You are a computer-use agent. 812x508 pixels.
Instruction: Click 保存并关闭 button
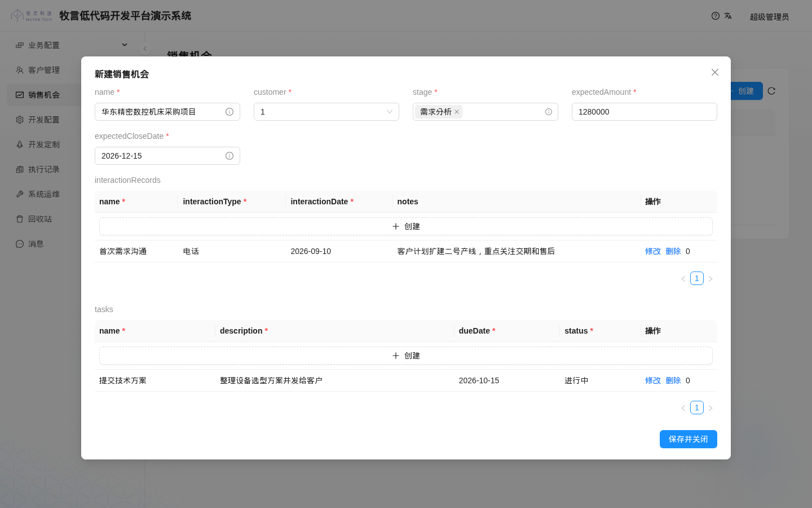(689, 439)
